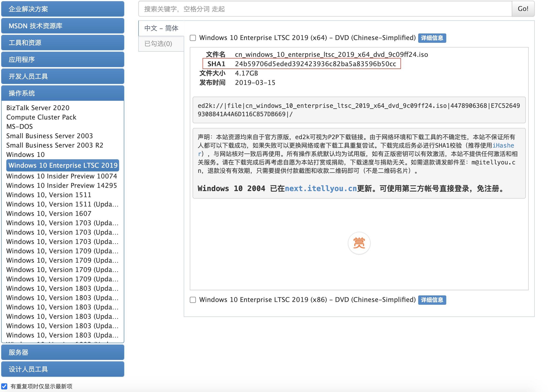Image resolution: width=549 pixels, height=392 pixels.
Task: Toggle 有重复项时仅显示最新项 checkbox
Action: coord(4,386)
